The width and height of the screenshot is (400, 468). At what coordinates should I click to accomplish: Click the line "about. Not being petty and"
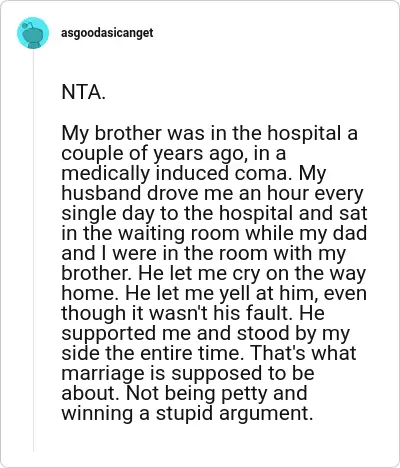pos(184,393)
